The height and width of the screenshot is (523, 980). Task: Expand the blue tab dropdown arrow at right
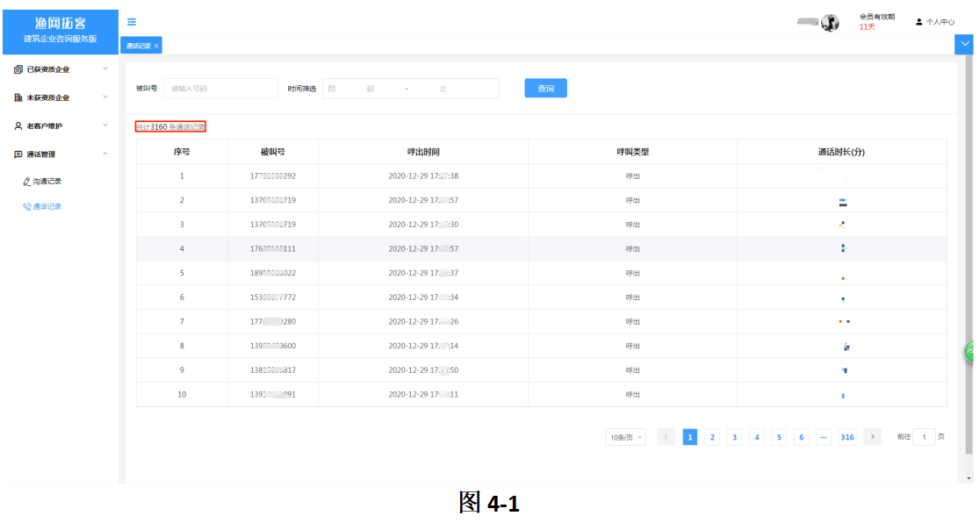click(967, 44)
